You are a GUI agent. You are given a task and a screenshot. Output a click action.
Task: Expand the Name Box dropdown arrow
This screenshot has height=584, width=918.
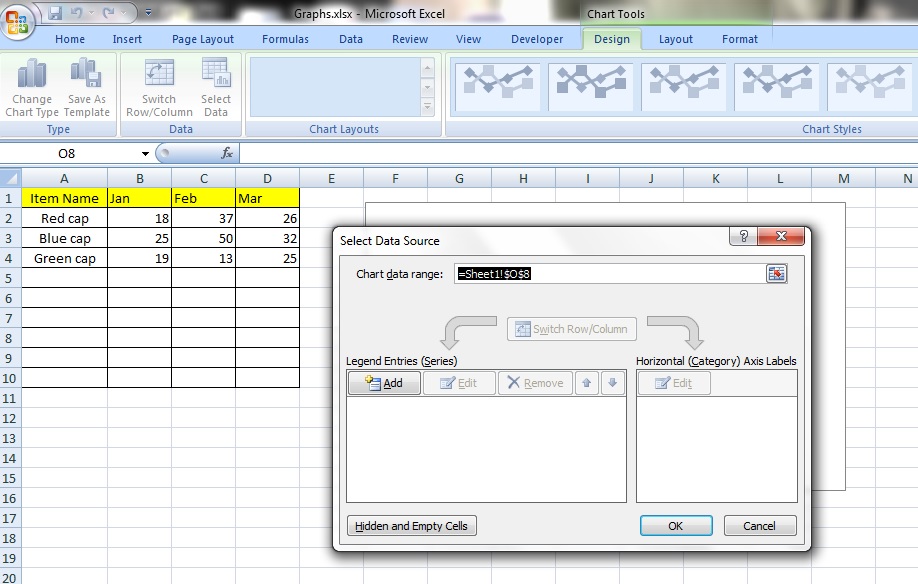(x=145, y=154)
